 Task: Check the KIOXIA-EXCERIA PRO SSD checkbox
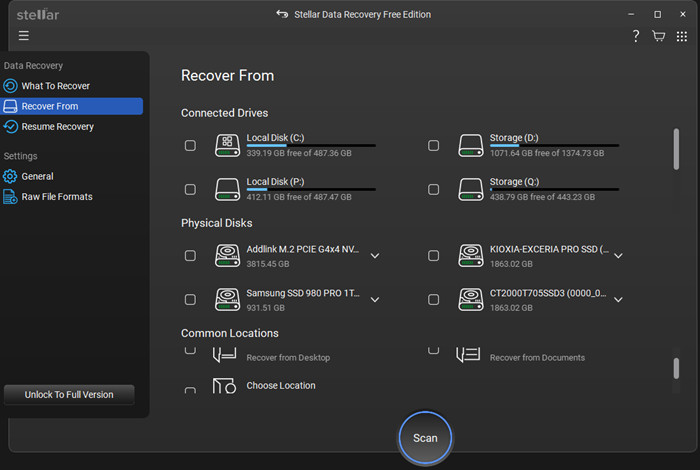pyautogui.click(x=433, y=255)
